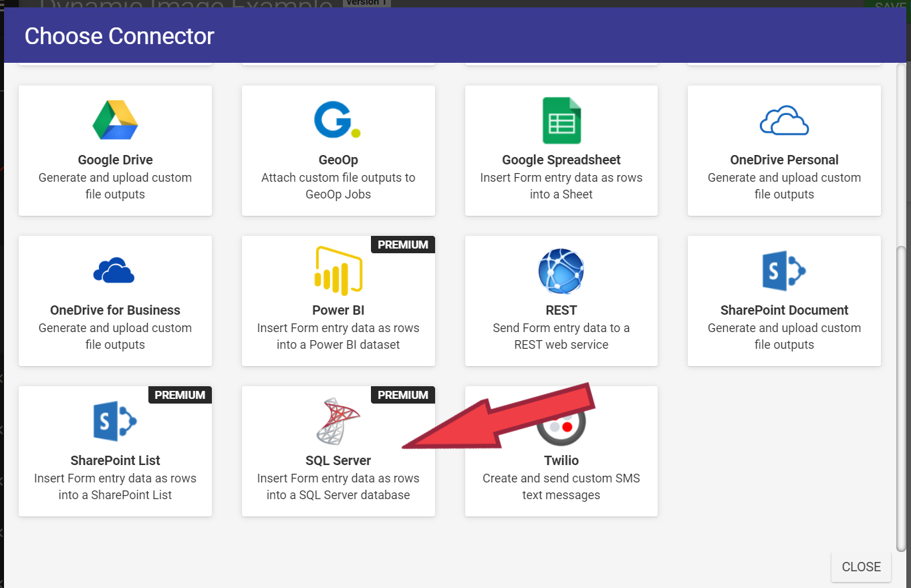Choose the SharePoint List title
Viewport: 911px width, 588px height.
(115, 460)
